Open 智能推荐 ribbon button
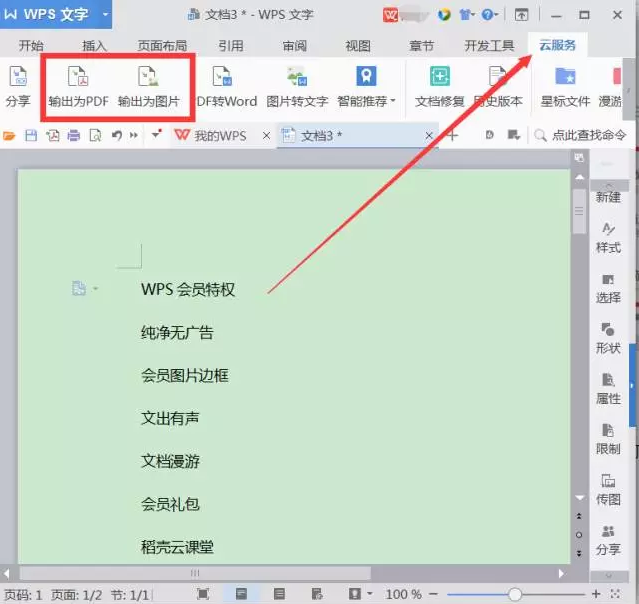Viewport: 639px width, 604px height. pos(366,87)
